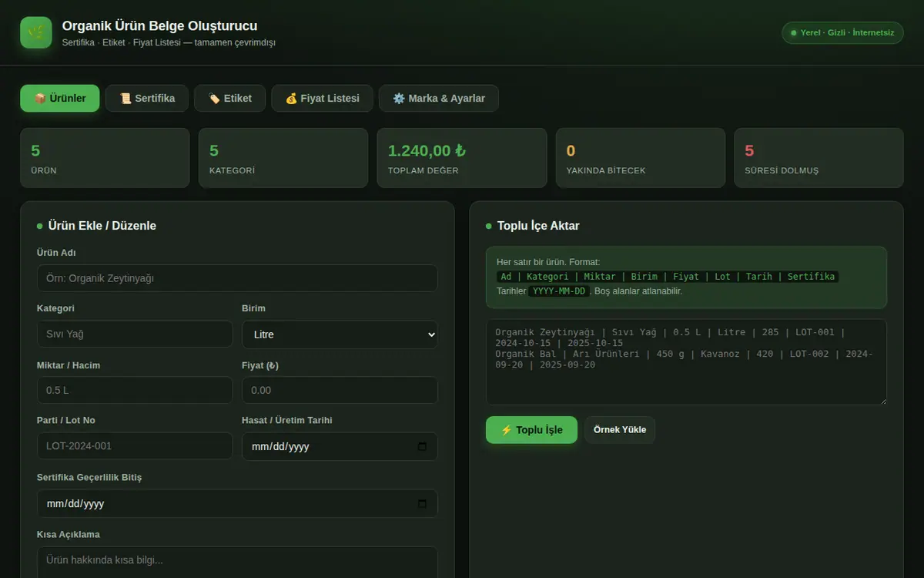Click the Toplu İçe Aktar heading
The image size is (924, 578).
(538, 226)
